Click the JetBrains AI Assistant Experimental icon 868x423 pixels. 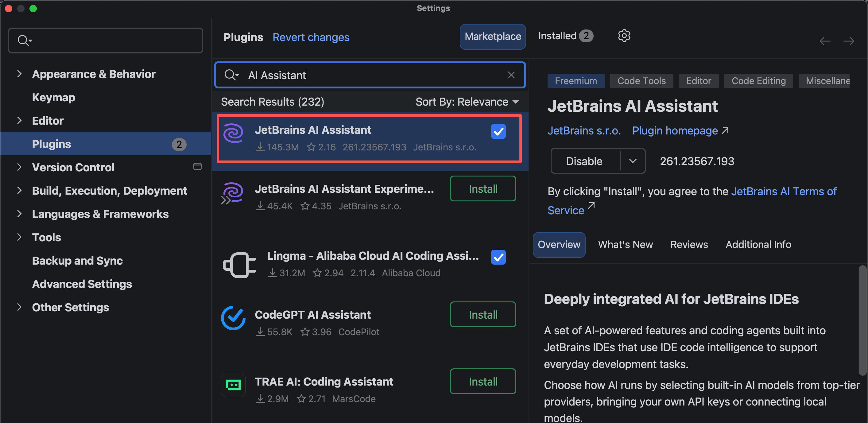click(233, 193)
